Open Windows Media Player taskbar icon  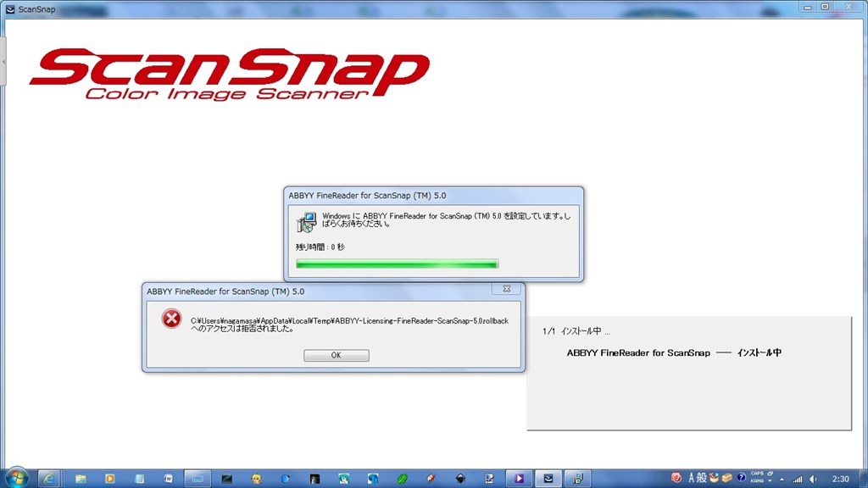[x=109, y=479]
